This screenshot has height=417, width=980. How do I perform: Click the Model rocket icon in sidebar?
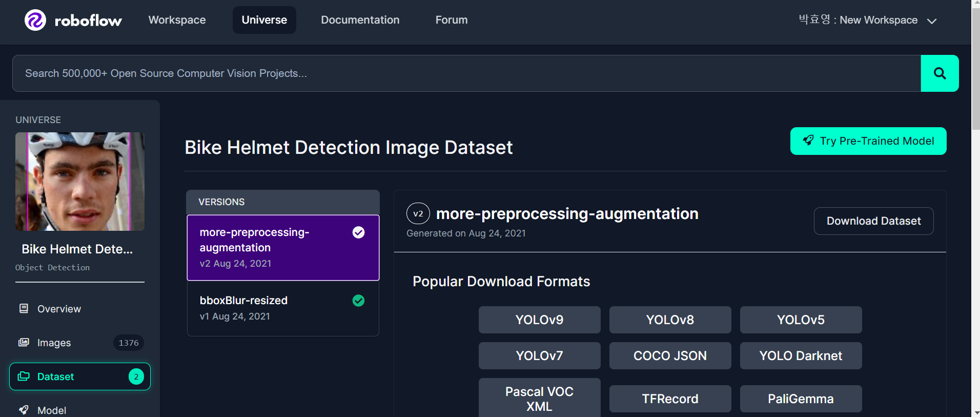coord(24,410)
